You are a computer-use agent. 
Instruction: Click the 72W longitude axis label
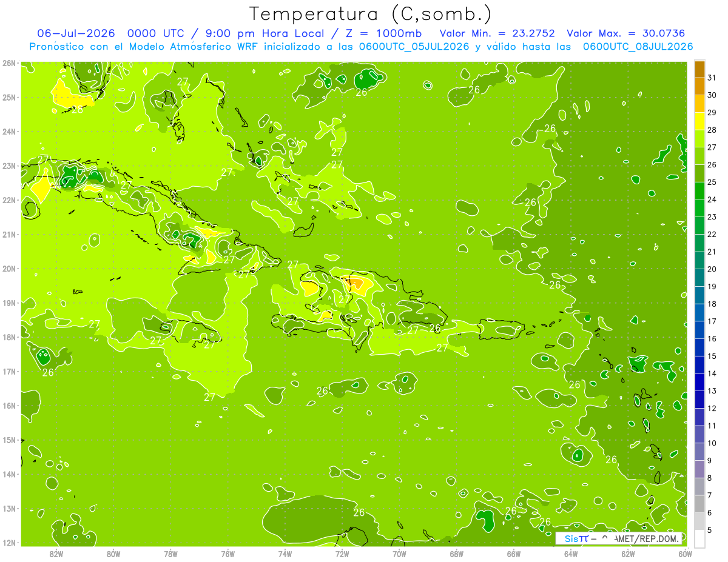(342, 554)
